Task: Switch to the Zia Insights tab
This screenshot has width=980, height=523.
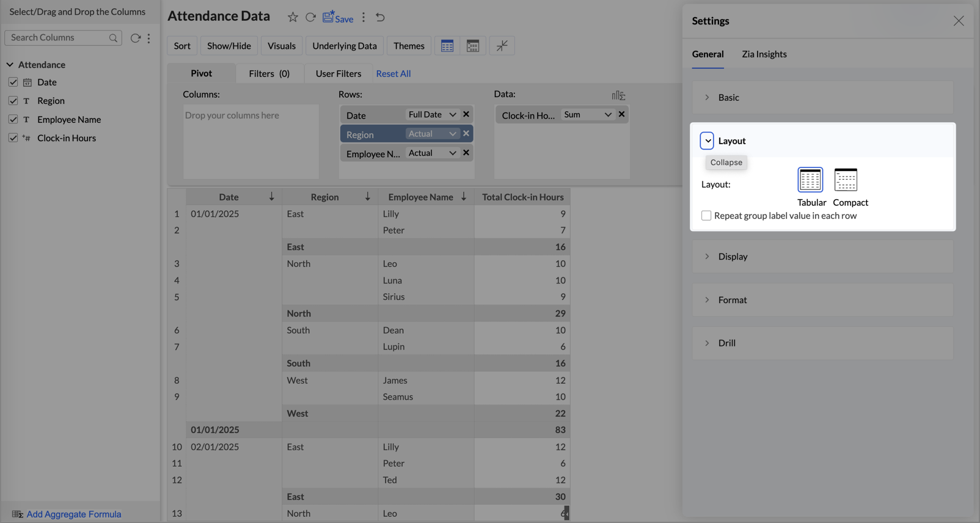Action: pyautogui.click(x=764, y=54)
